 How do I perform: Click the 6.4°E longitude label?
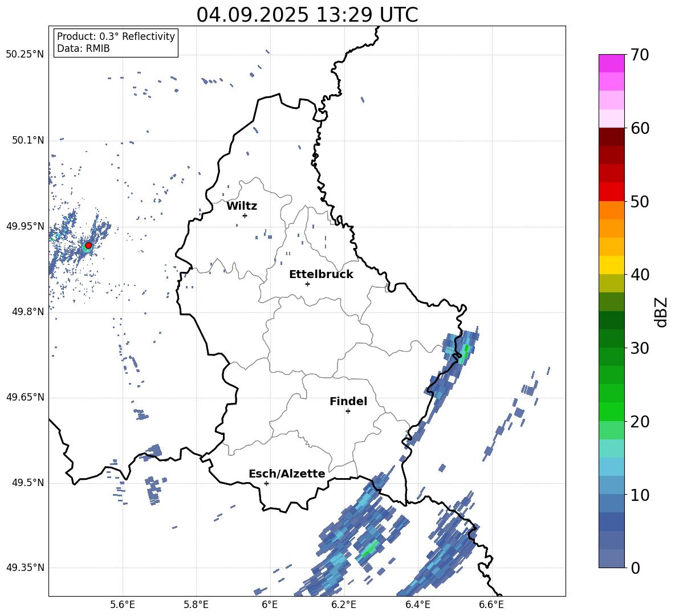(417, 605)
